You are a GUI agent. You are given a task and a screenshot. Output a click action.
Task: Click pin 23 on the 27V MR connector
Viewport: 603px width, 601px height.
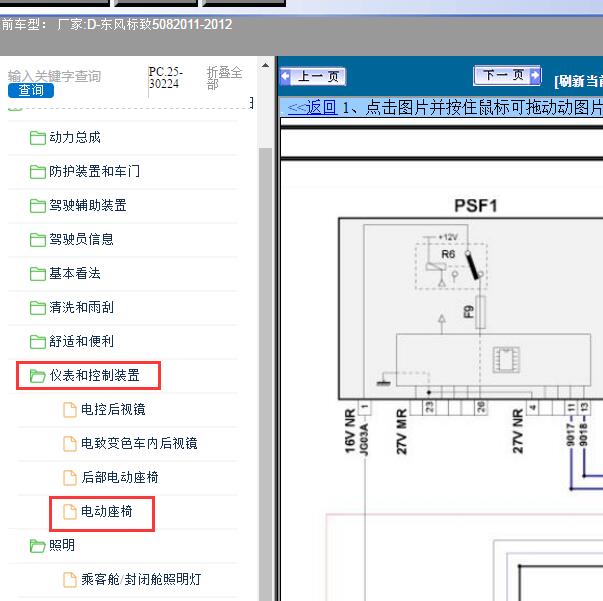click(429, 407)
